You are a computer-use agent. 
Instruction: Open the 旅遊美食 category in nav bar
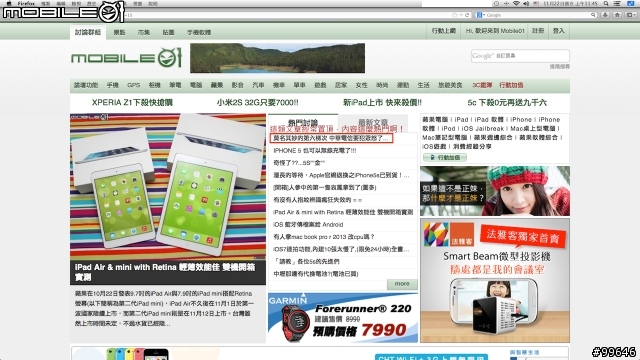(450, 85)
